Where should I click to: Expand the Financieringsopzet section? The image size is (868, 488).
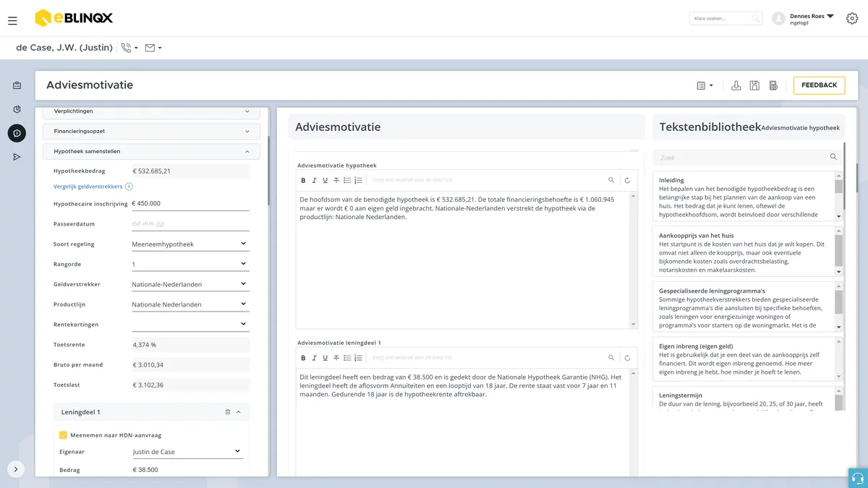151,132
